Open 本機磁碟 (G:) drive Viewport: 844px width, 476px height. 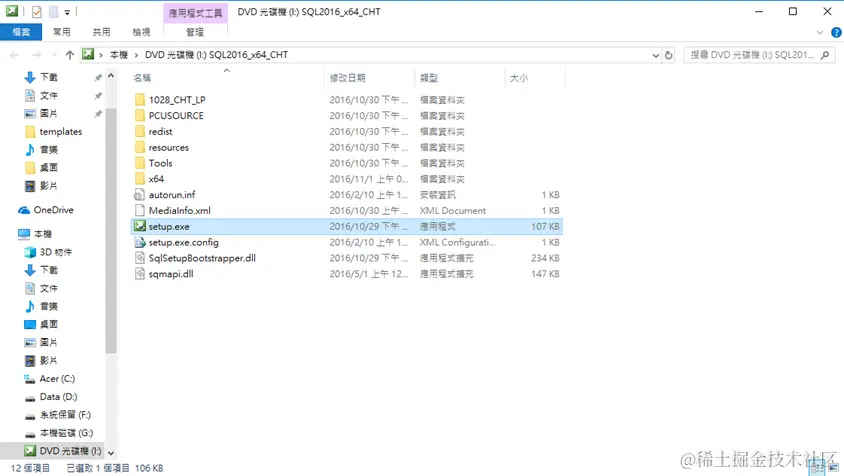[59, 433]
